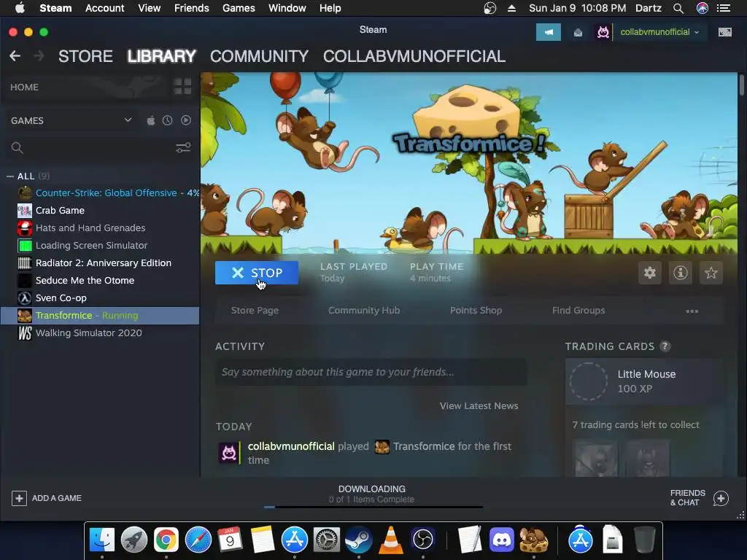The width and height of the screenshot is (747, 560).
Task: Click the download progress bar
Action: (373, 507)
